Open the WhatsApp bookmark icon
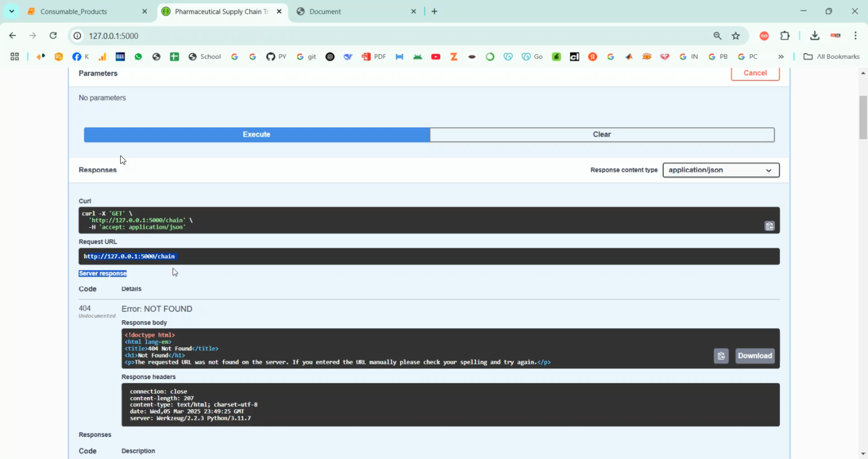Viewport: 868px width, 459px height. (x=138, y=57)
